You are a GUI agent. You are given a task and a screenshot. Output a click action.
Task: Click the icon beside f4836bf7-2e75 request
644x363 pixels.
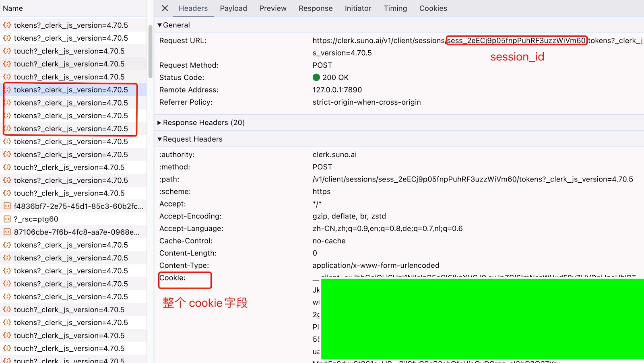tap(7, 206)
